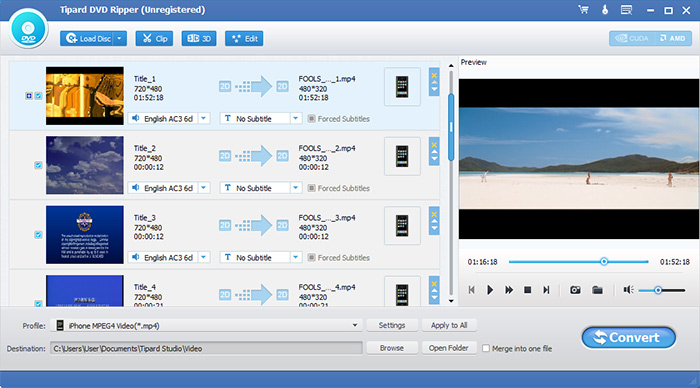Skip to next chapter in preview
The height and width of the screenshot is (388, 700).
coord(546,290)
